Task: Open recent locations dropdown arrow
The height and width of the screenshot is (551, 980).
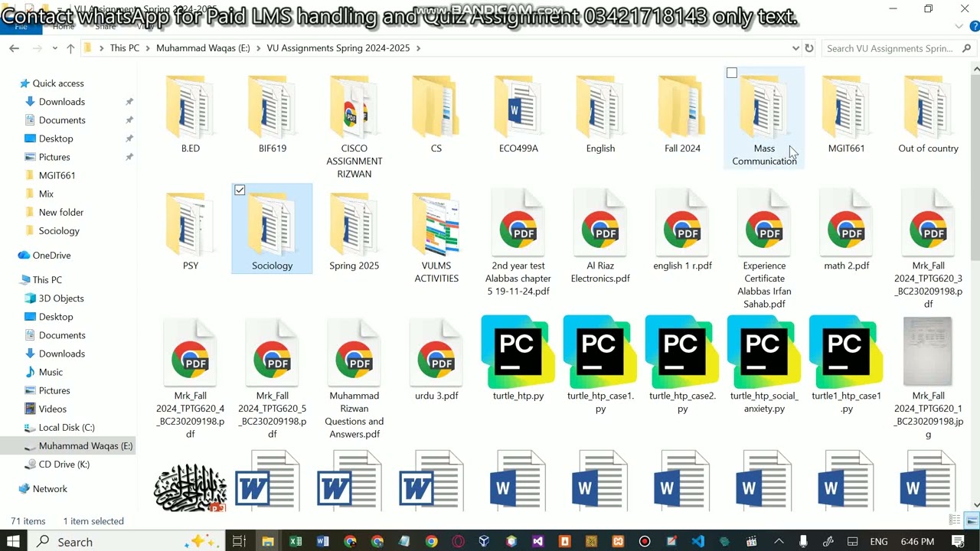Action: (x=54, y=48)
